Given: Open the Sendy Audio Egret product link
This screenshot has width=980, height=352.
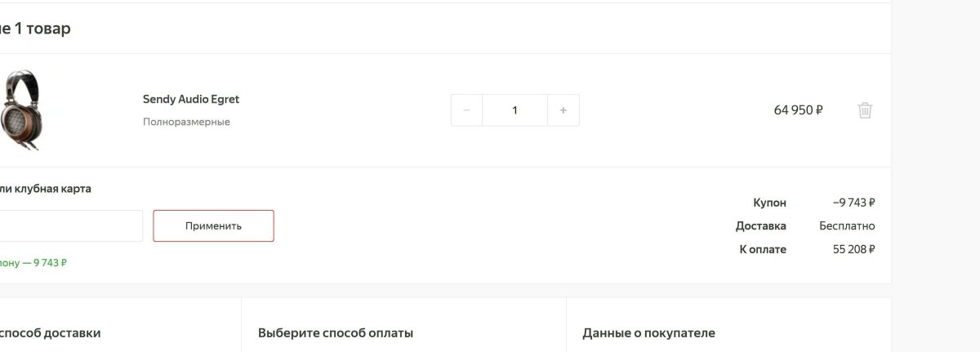Looking at the screenshot, I should click(x=191, y=100).
